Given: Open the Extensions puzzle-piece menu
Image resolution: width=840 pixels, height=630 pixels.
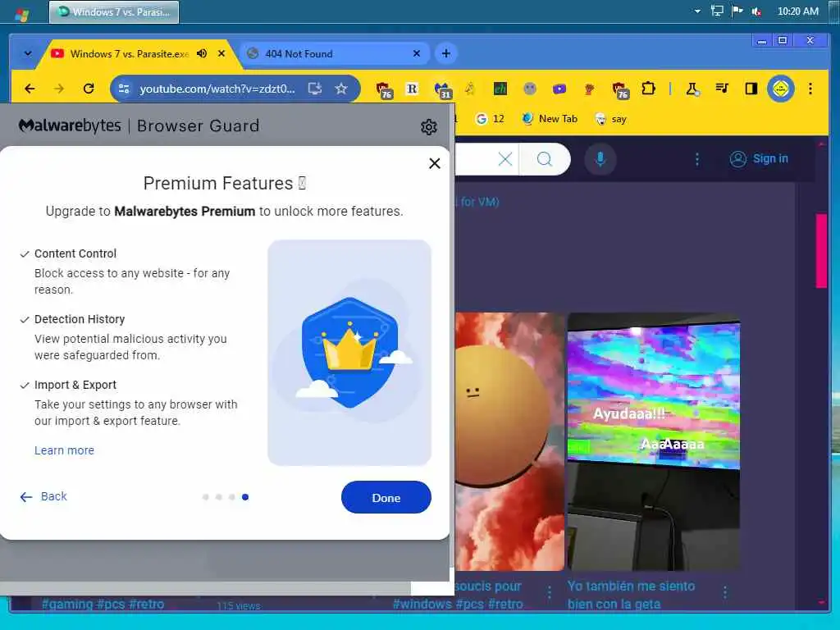Looking at the screenshot, I should [x=648, y=89].
